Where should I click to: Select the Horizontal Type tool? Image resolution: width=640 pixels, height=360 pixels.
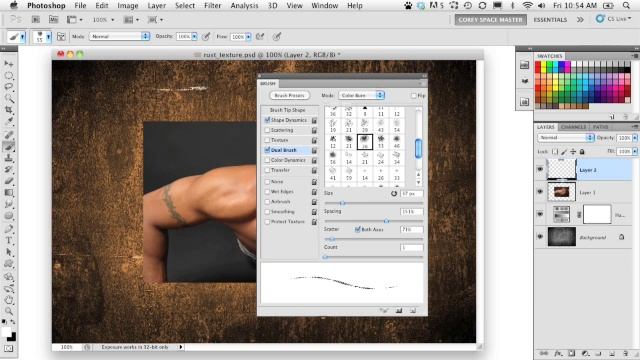(x=9, y=240)
